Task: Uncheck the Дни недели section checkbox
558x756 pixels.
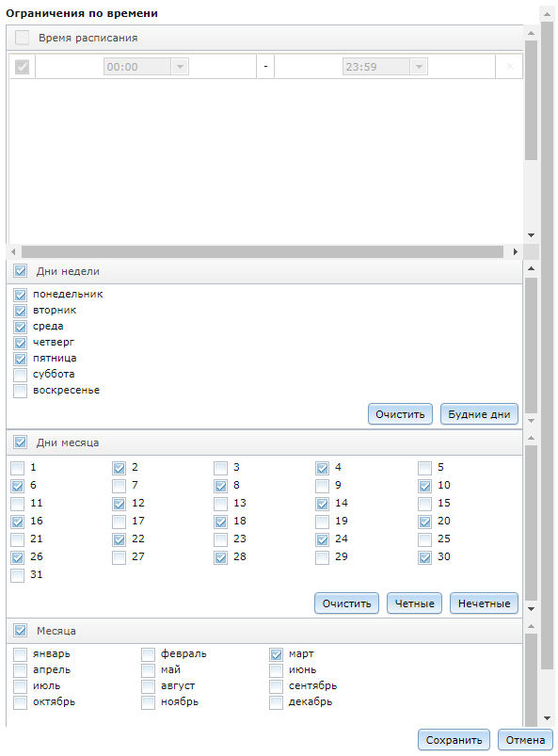Action: 21,271
